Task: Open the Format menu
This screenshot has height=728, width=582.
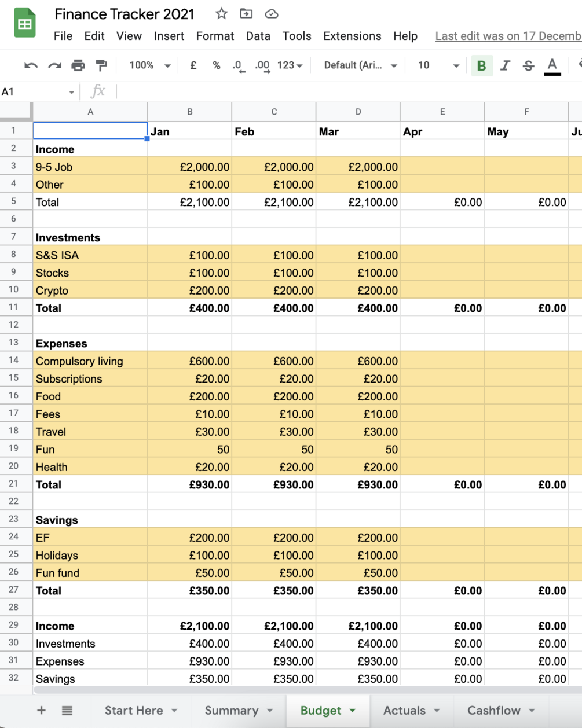Action: point(215,36)
